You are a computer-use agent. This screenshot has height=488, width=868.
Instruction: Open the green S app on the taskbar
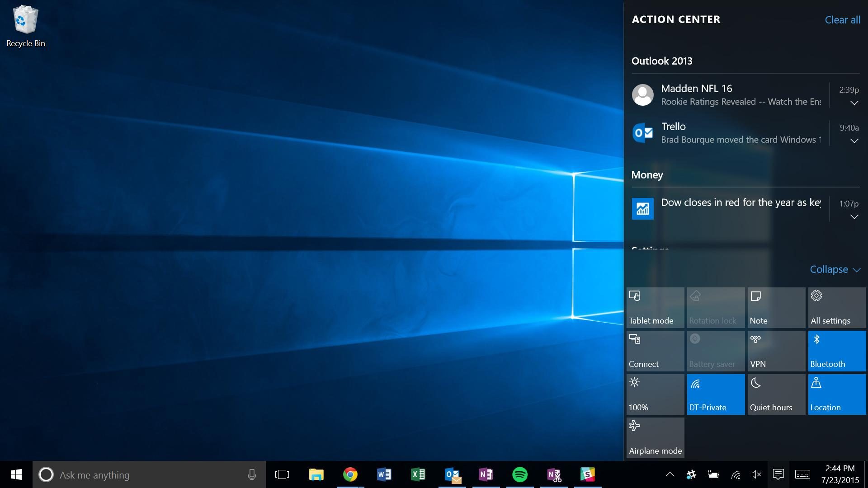click(588, 474)
